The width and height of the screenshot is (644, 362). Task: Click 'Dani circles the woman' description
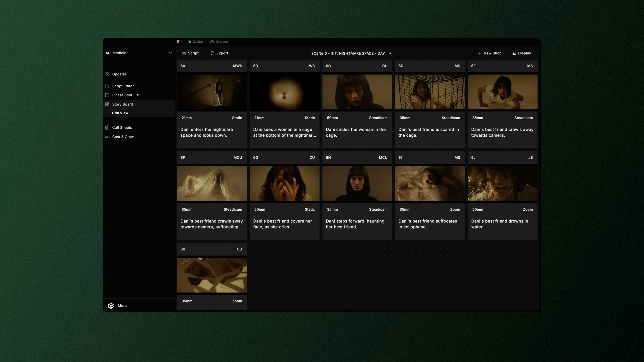coord(356,132)
